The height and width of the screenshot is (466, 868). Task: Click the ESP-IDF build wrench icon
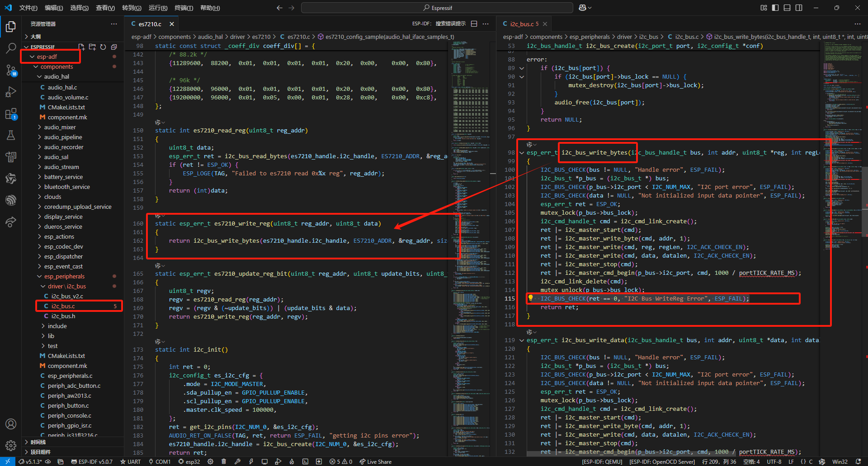point(237,461)
